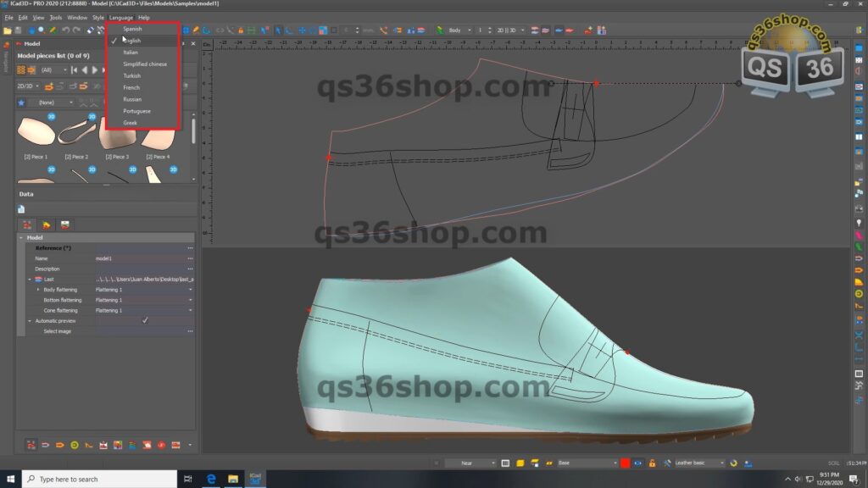Click the new document icon in Data panel
Screen dimensions: 868x488
pyautogui.click(x=19, y=208)
